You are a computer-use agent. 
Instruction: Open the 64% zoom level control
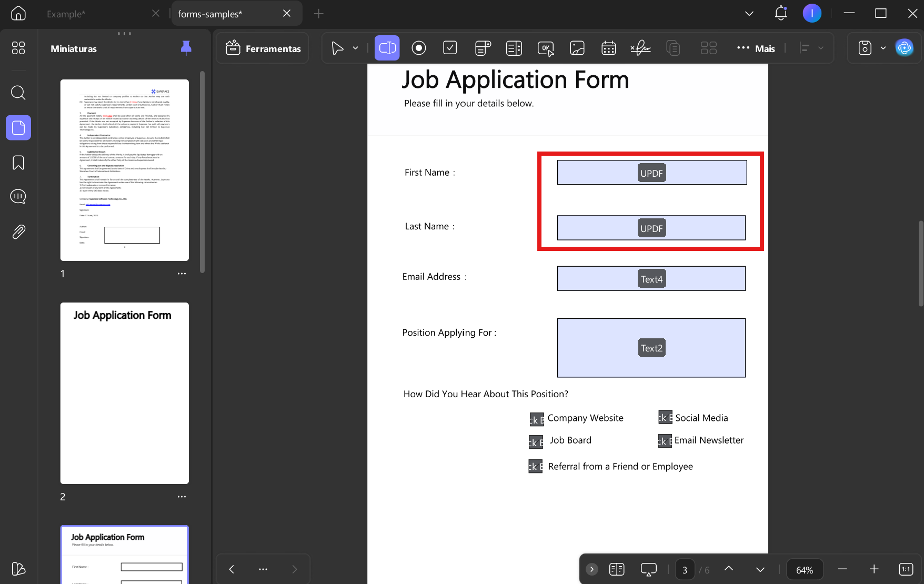point(805,570)
